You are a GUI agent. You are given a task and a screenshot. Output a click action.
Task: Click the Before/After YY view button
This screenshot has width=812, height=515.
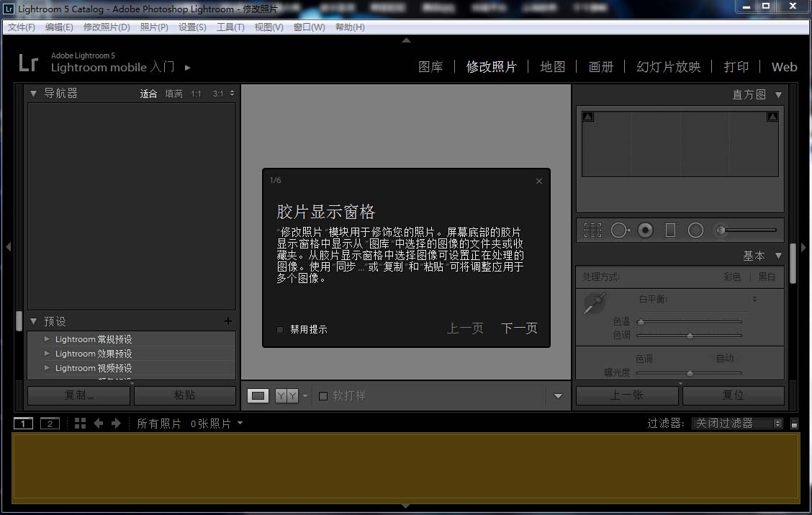(x=287, y=396)
